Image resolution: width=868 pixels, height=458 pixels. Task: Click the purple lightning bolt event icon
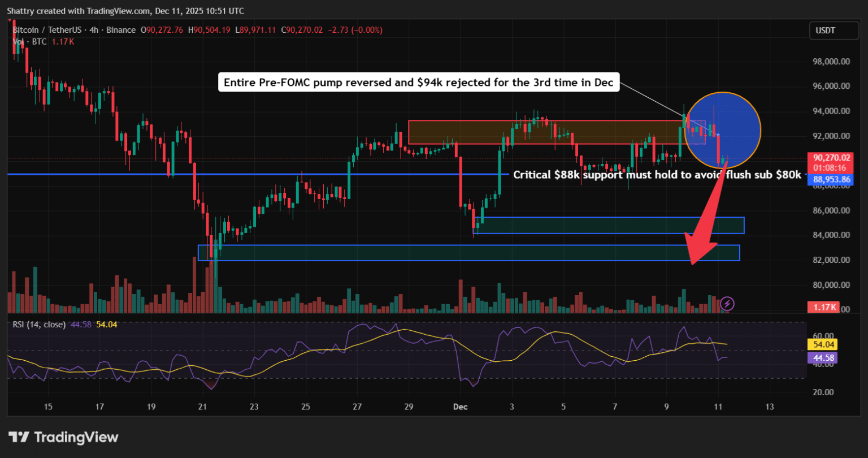727,304
